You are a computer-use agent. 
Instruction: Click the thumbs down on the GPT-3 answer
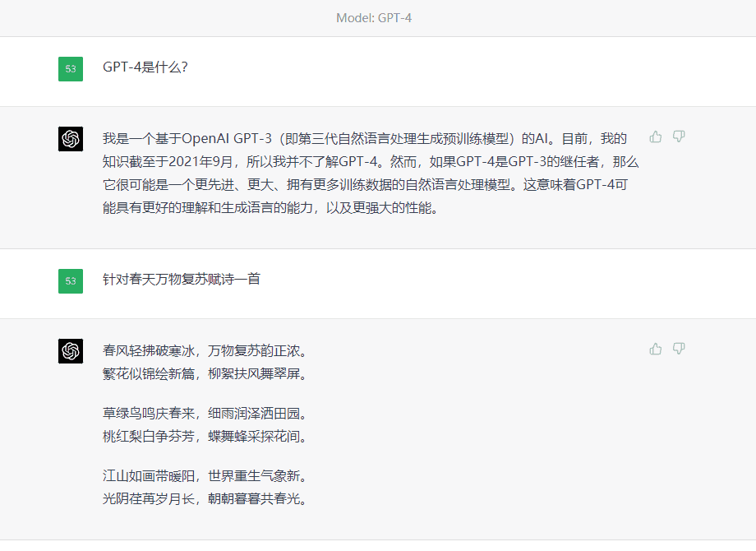click(x=678, y=137)
